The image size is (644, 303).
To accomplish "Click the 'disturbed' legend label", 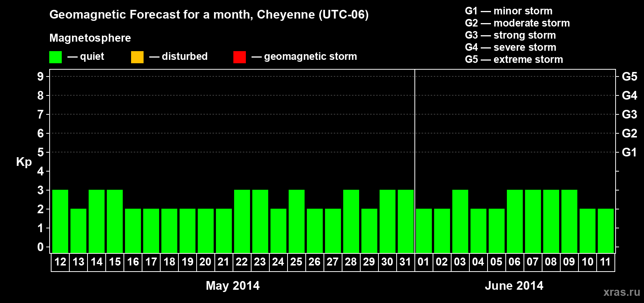I will [184, 56].
